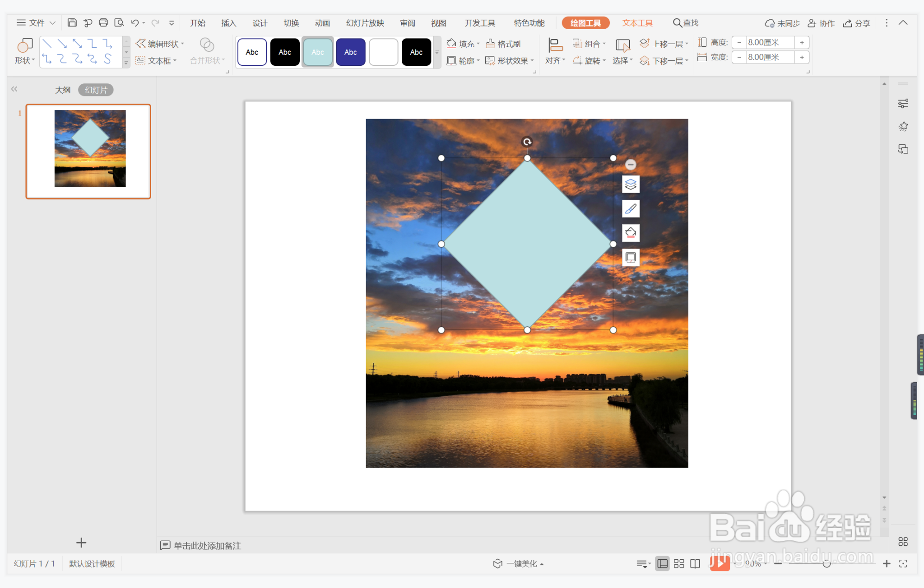This screenshot has height=588, width=924.
Task: Switch to reading view mode
Action: (695, 563)
